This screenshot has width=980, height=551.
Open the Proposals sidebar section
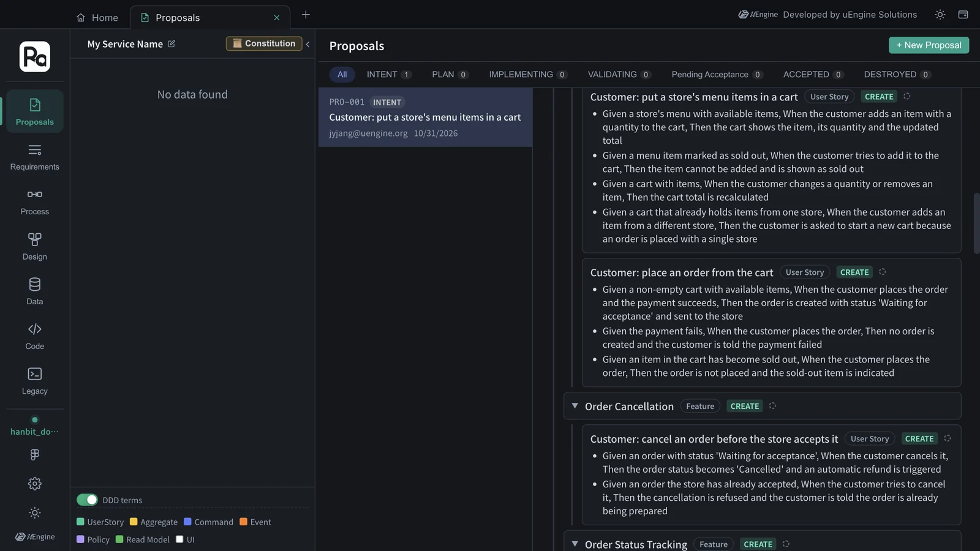click(x=35, y=111)
